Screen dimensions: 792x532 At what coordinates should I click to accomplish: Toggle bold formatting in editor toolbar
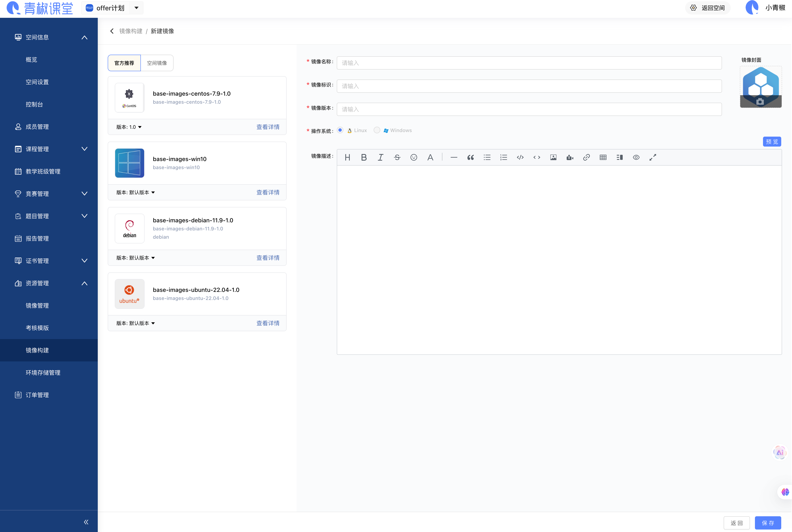point(364,158)
